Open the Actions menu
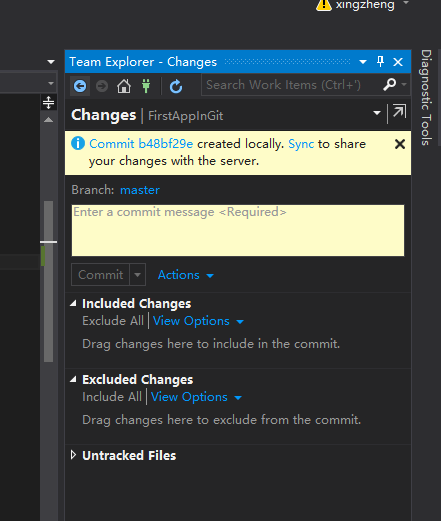Screen dimensions: 441x521 click(185, 275)
